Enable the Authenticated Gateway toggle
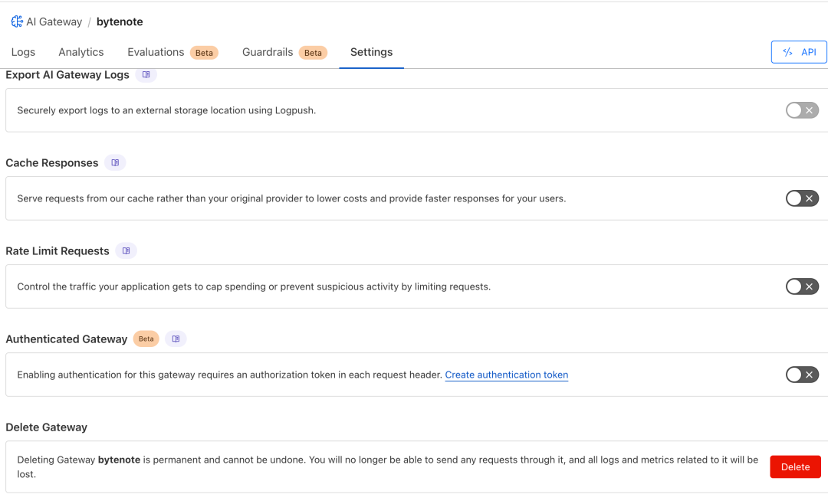Image resolution: width=828 pixels, height=504 pixels. coord(802,375)
